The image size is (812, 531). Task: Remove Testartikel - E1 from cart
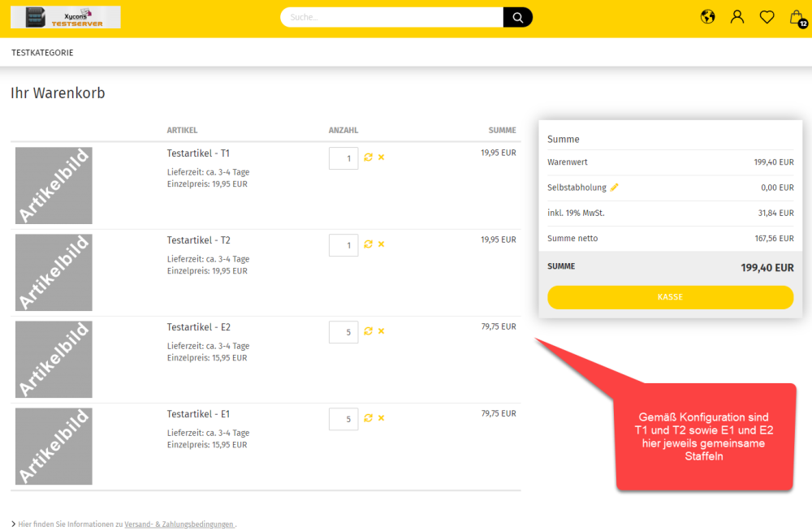[x=381, y=418]
